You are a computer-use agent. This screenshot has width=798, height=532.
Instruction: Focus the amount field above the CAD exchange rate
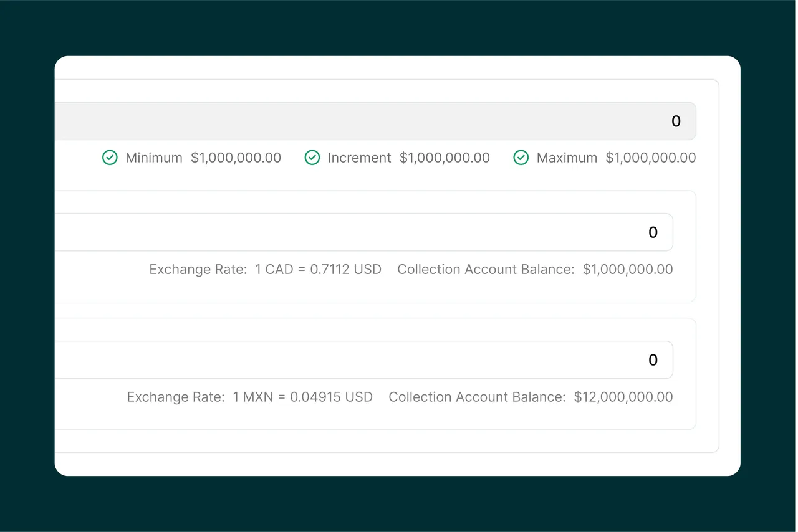click(363, 232)
